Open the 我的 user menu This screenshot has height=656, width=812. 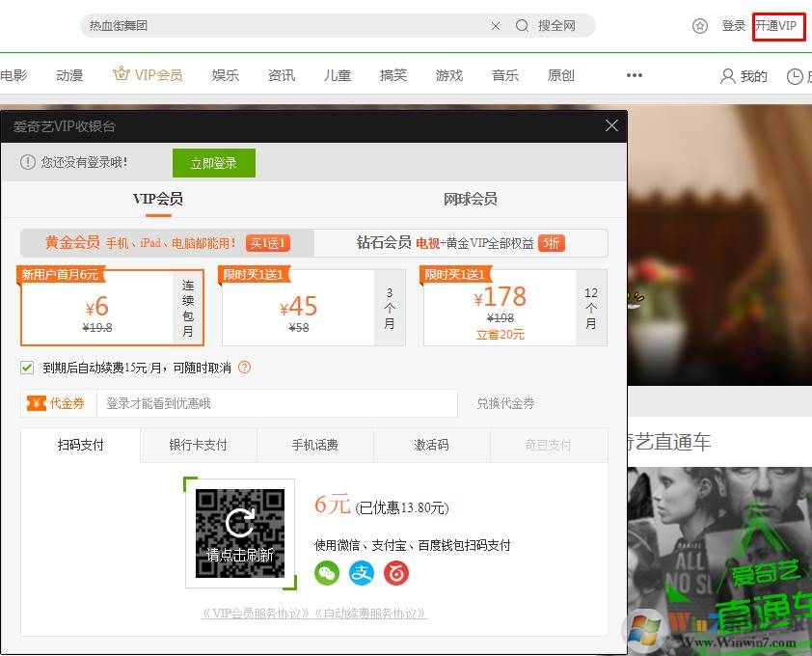tap(744, 76)
